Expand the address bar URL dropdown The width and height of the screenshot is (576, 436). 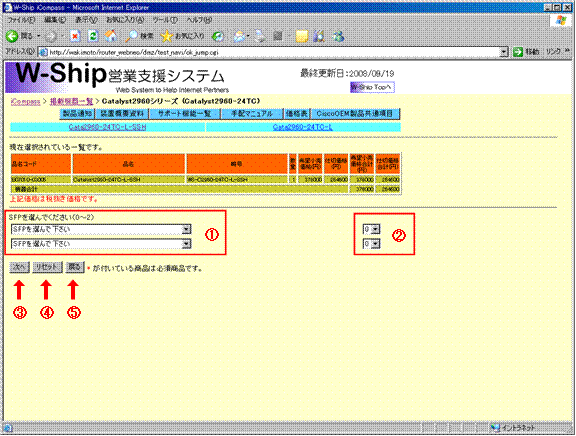[x=504, y=52]
